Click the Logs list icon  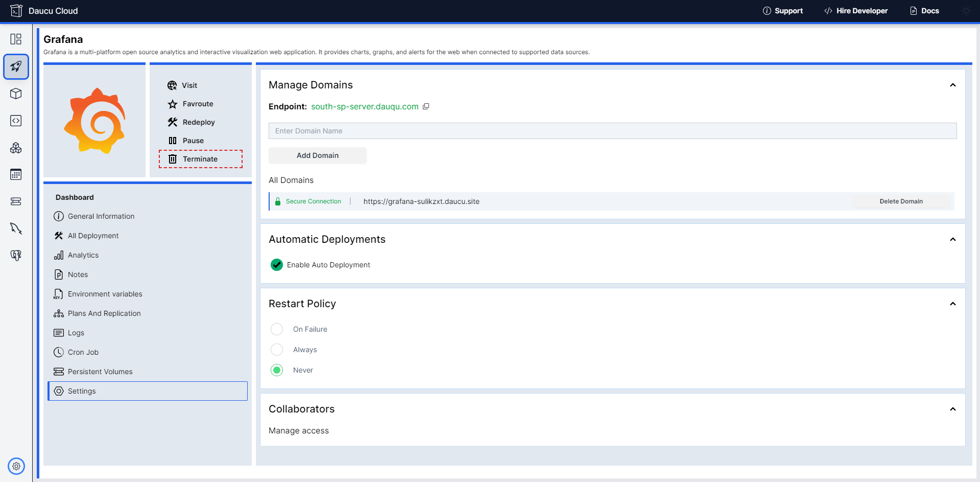coord(59,333)
